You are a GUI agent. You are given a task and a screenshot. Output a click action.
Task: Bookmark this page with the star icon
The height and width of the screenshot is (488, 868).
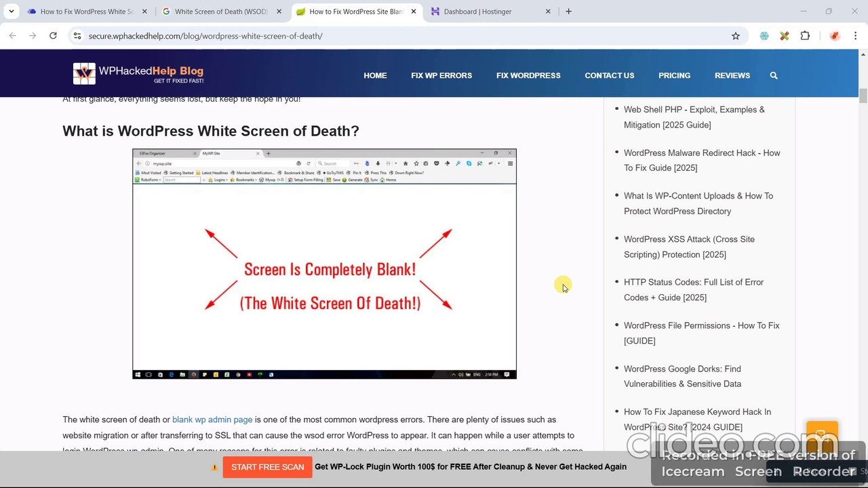(x=736, y=36)
